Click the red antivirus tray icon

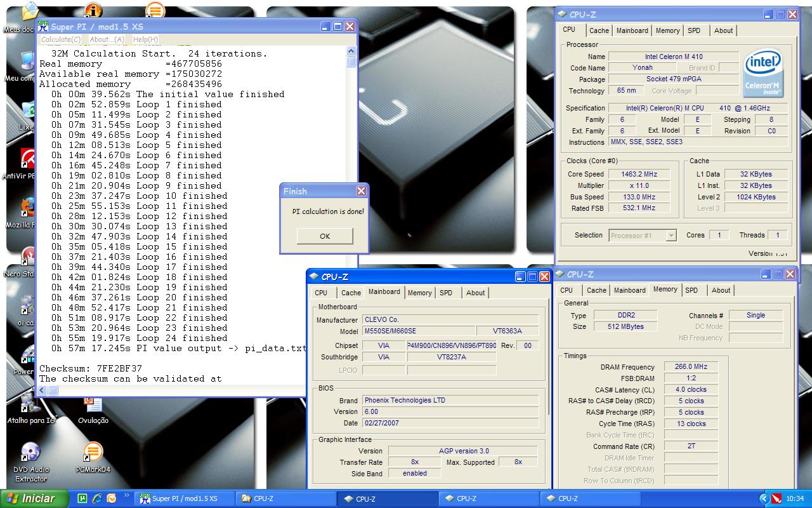click(776, 498)
